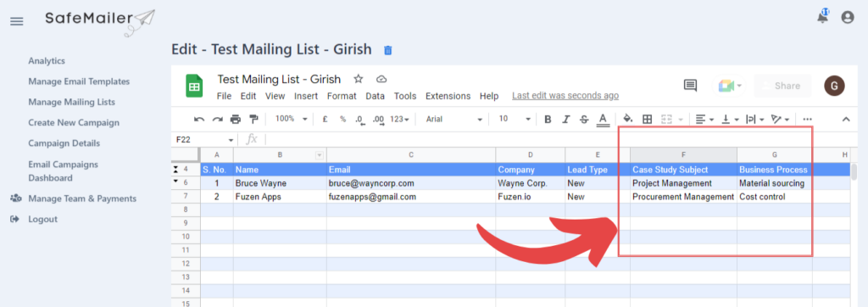Format as currency pound
This screenshot has height=307, width=868.
pos(325,119)
